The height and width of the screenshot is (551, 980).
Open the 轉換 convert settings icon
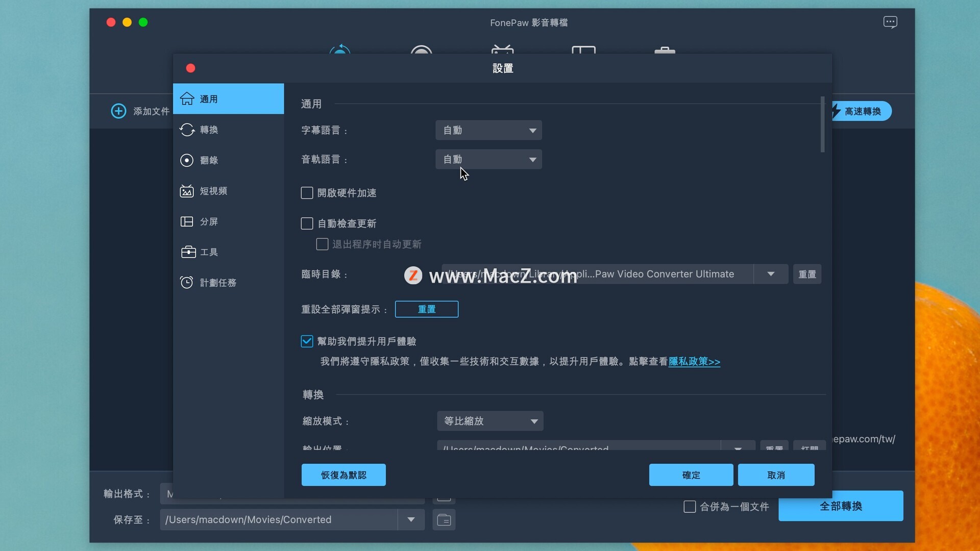pos(187,130)
